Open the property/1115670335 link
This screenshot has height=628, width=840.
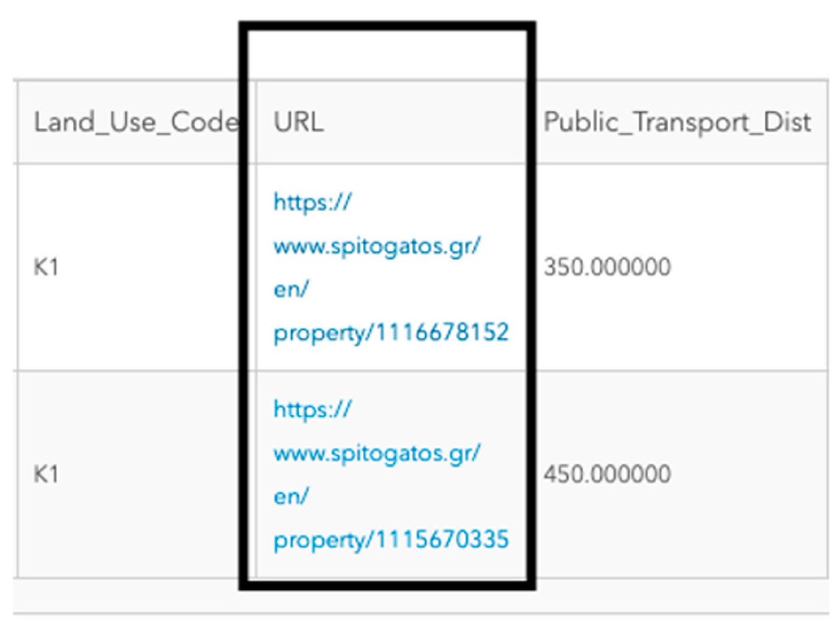click(391, 540)
